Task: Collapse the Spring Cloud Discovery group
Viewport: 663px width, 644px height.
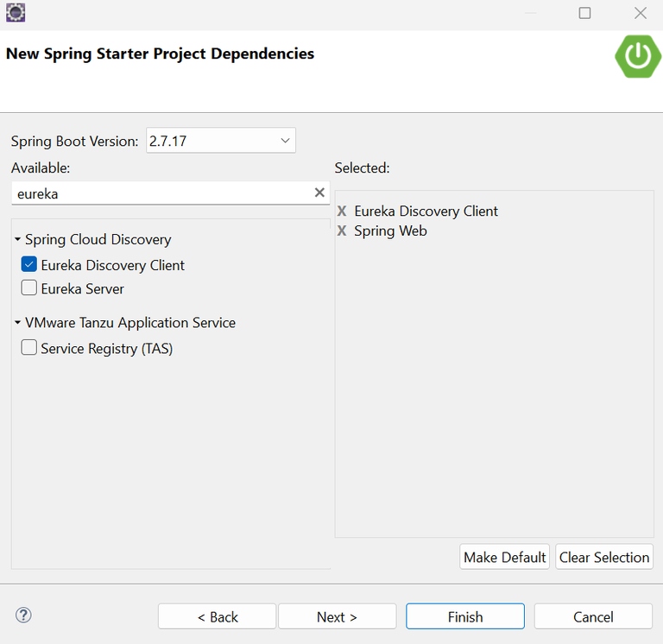Action: click(x=17, y=239)
